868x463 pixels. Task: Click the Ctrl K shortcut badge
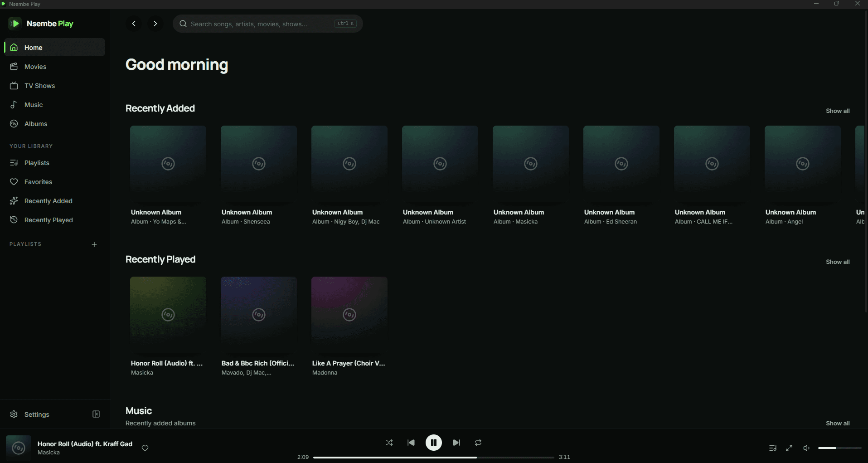point(345,24)
